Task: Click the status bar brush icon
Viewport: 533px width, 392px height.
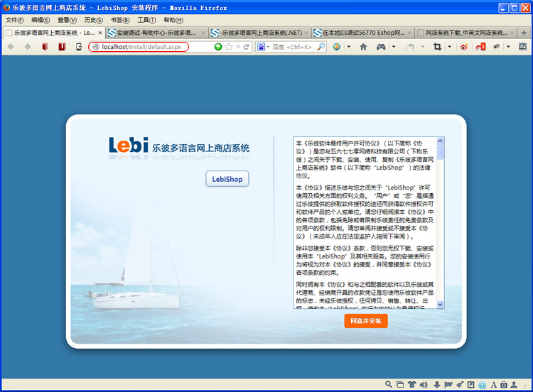Action: click(460, 384)
